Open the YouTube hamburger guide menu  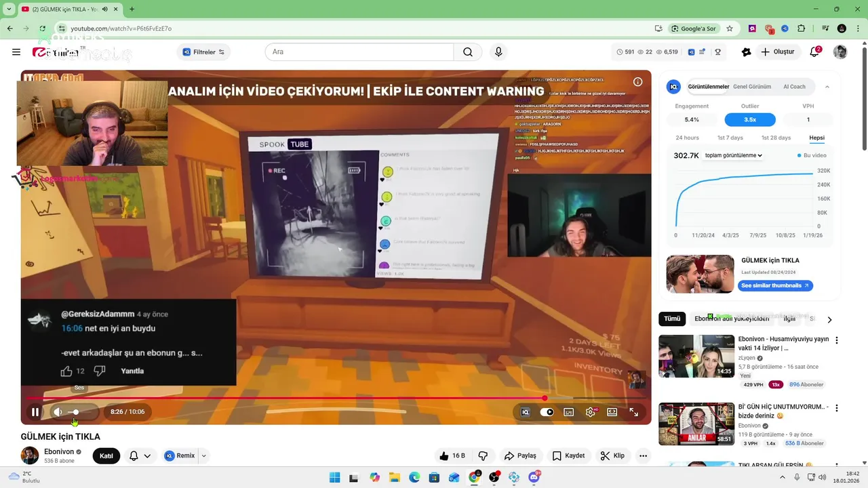pos(16,52)
